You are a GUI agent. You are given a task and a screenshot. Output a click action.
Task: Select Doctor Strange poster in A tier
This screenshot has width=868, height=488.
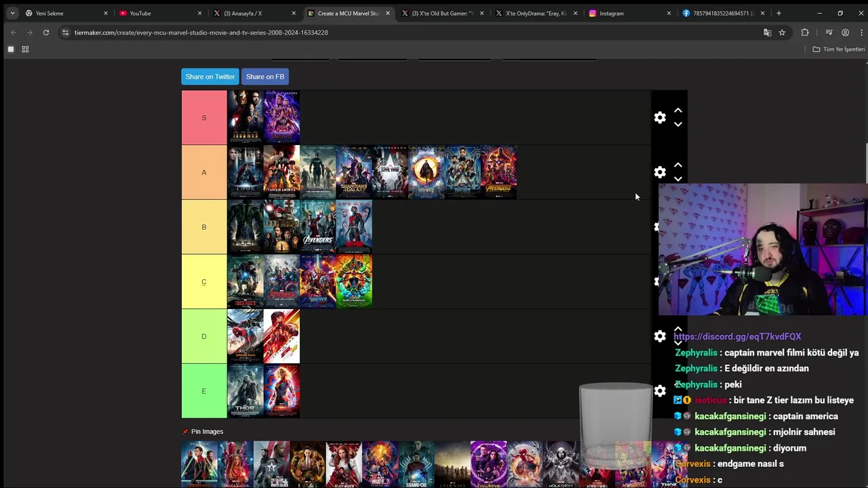427,172
